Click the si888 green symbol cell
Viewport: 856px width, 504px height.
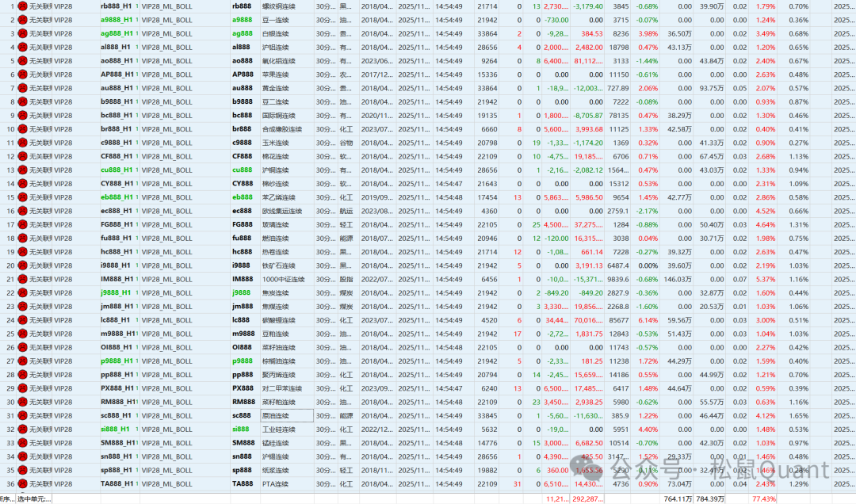coord(242,430)
